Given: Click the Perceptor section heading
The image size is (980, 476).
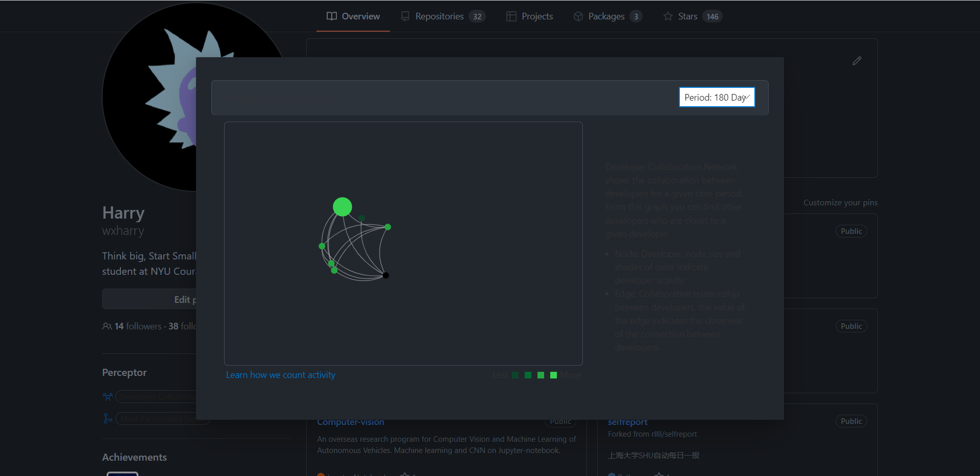Looking at the screenshot, I should (124, 372).
